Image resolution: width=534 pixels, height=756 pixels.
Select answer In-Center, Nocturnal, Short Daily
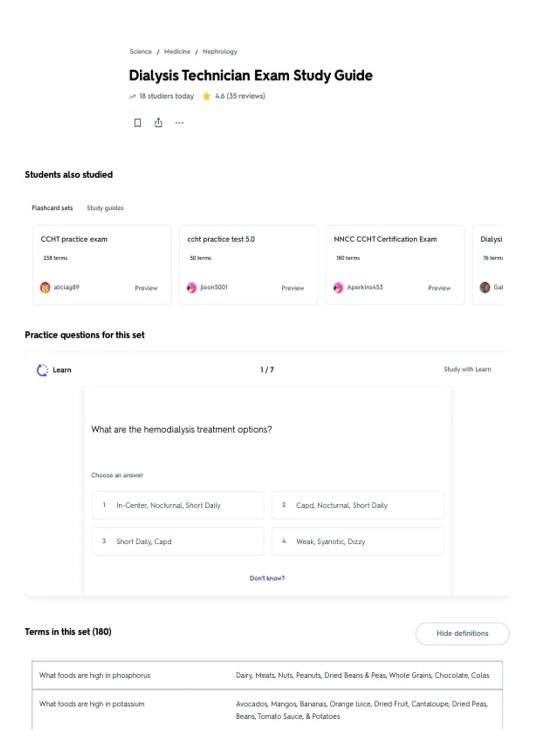pos(178,505)
